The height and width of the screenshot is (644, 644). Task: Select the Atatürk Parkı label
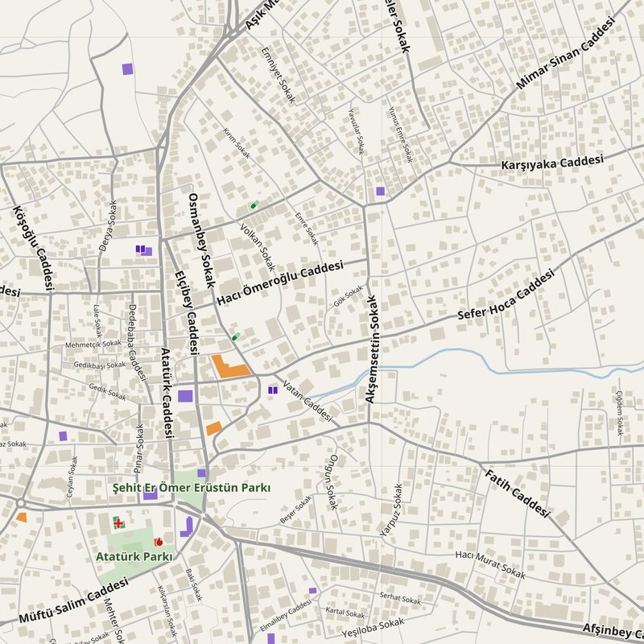(134, 556)
